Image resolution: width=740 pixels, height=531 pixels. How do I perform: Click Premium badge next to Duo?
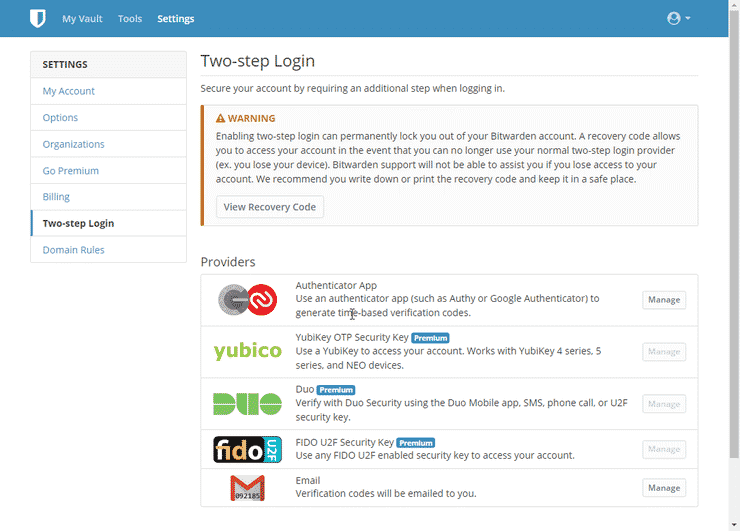[x=336, y=390]
